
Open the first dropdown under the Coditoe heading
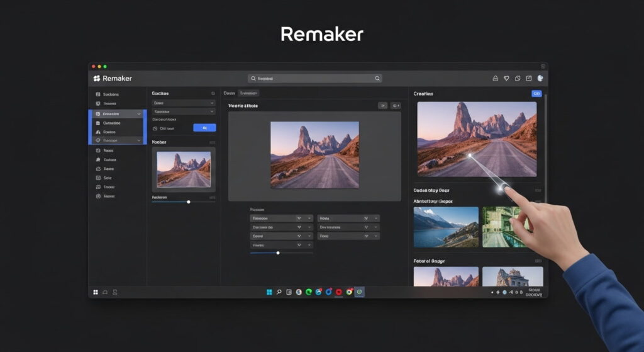click(184, 103)
